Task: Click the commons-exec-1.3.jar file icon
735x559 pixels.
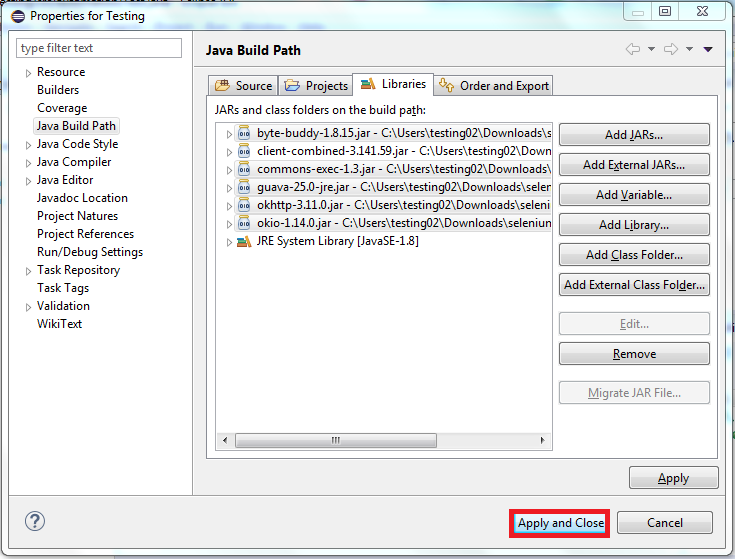Action: pos(244,169)
